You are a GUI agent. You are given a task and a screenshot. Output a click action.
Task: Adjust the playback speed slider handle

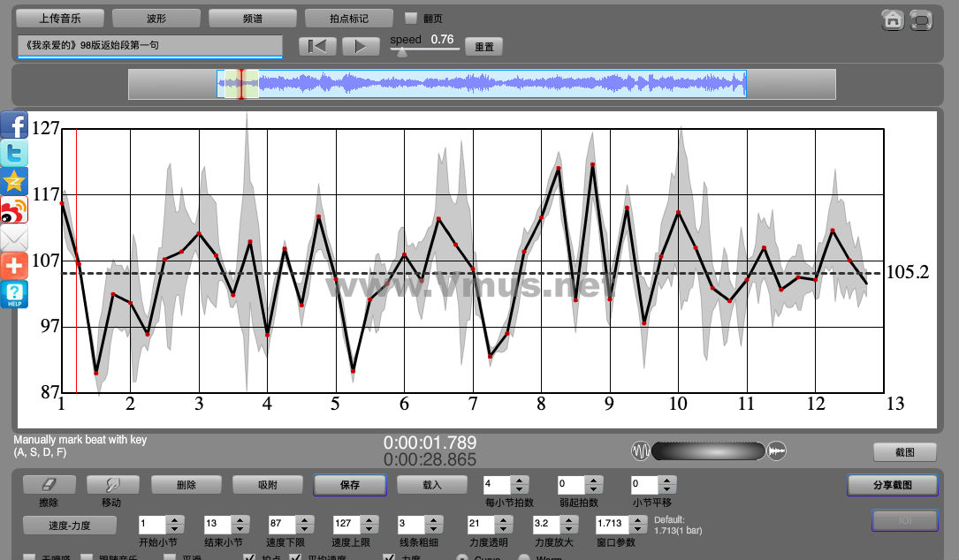tap(402, 52)
